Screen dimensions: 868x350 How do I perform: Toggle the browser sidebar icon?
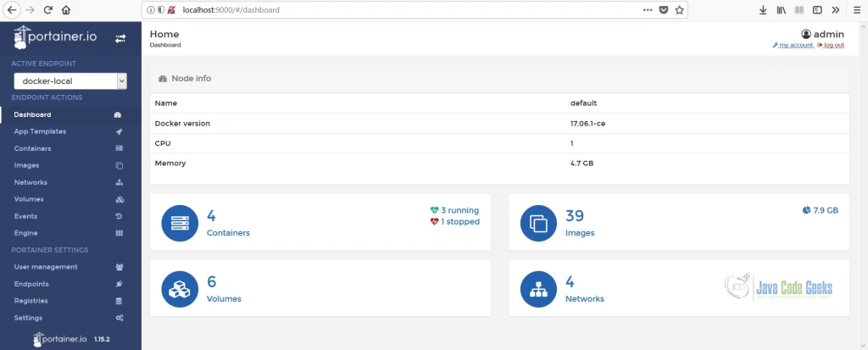[x=817, y=10]
